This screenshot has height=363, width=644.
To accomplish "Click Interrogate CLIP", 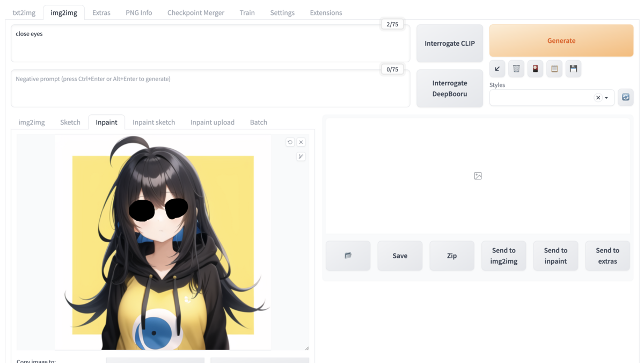I will 450,43.
